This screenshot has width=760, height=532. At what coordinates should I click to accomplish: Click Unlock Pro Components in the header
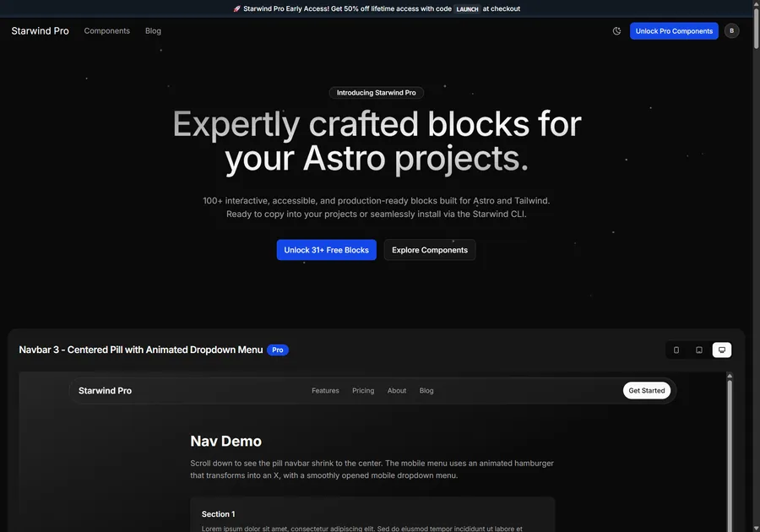674,30
